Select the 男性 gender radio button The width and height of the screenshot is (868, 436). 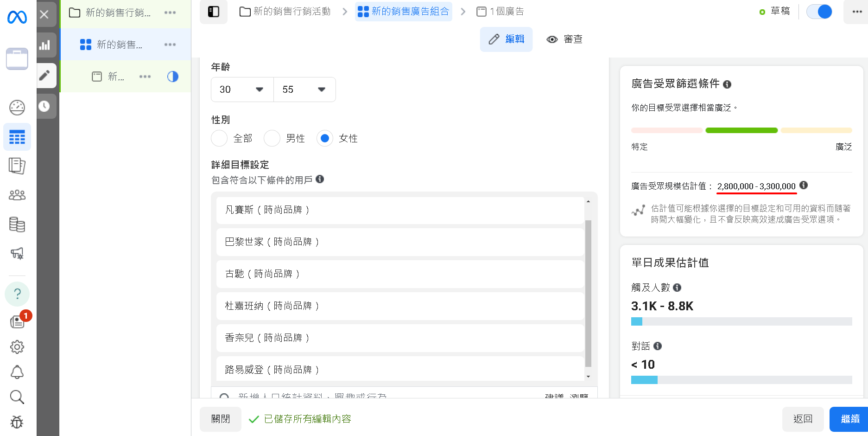(x=272, y=138)
